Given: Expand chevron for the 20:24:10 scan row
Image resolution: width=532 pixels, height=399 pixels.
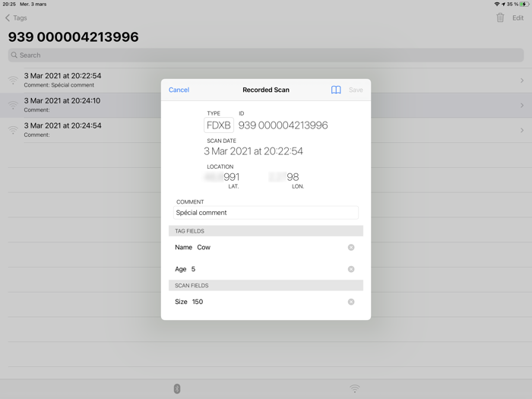Looking at the screenshot, I should (x=522, y=106).
